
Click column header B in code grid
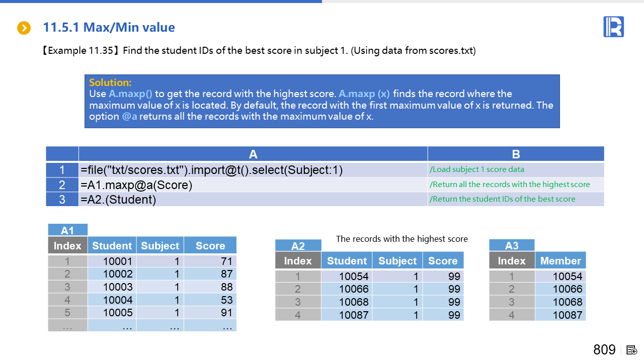[x=516, y=154]
